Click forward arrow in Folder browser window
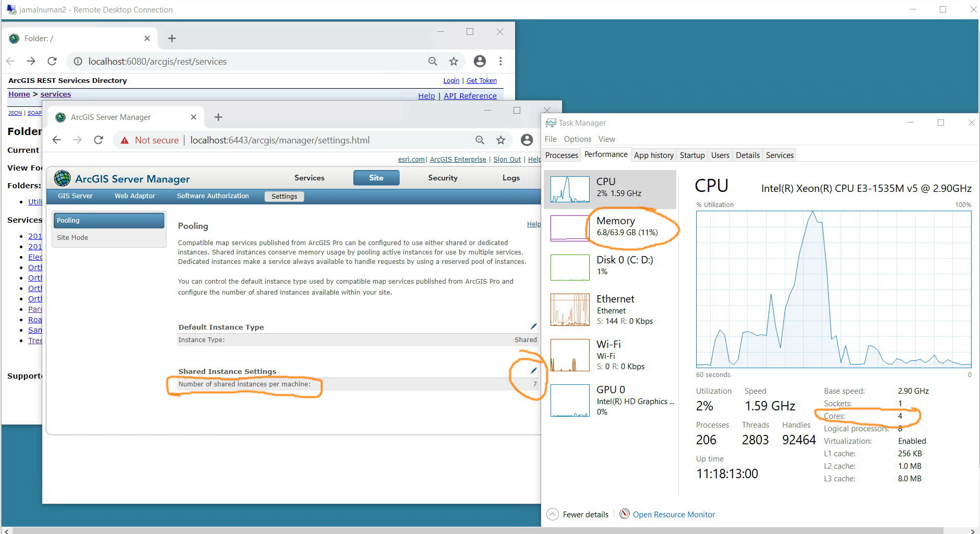This screenshot has height=534, width=980. coord(31,61)
